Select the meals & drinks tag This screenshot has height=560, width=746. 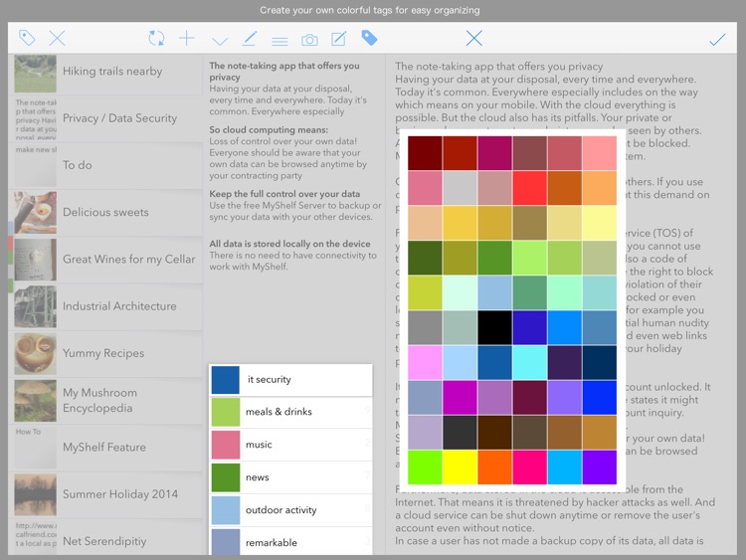[290, 412]
